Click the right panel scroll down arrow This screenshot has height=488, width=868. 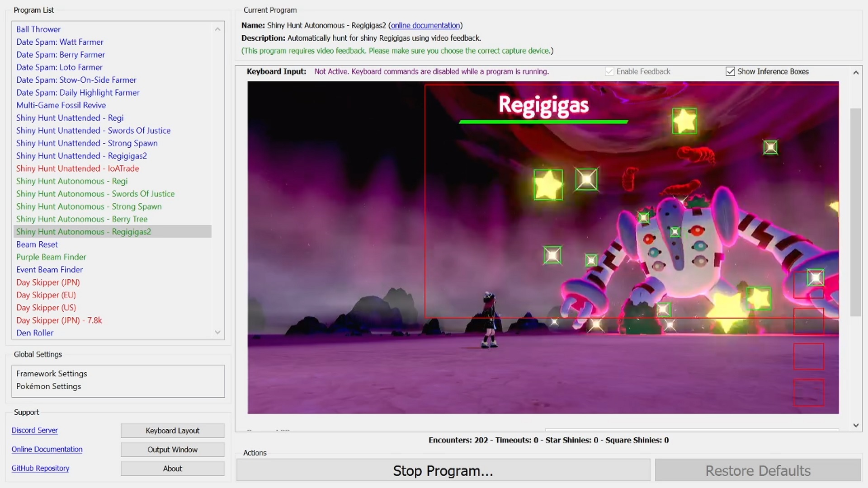point(855,425)
